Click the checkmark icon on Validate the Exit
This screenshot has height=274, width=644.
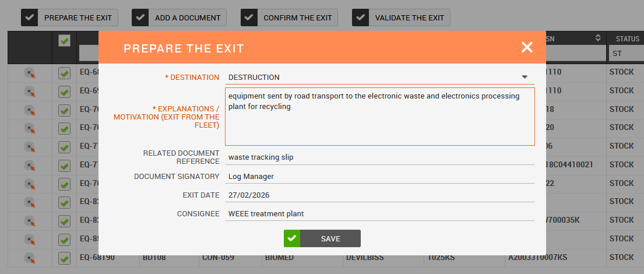[x=361, y=17]
